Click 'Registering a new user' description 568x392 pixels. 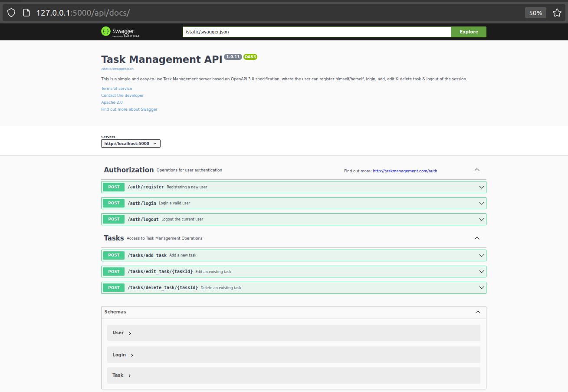click(187, 187)
